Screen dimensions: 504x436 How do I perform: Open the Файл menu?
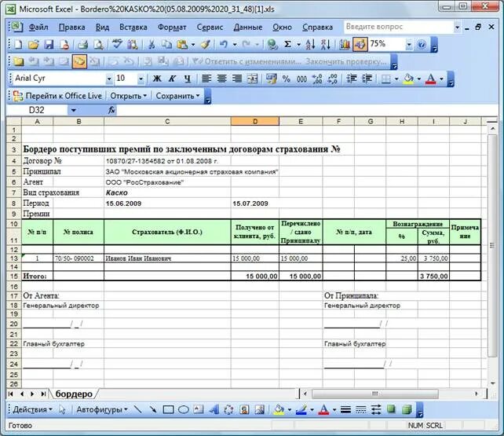[x=38, y=27]
